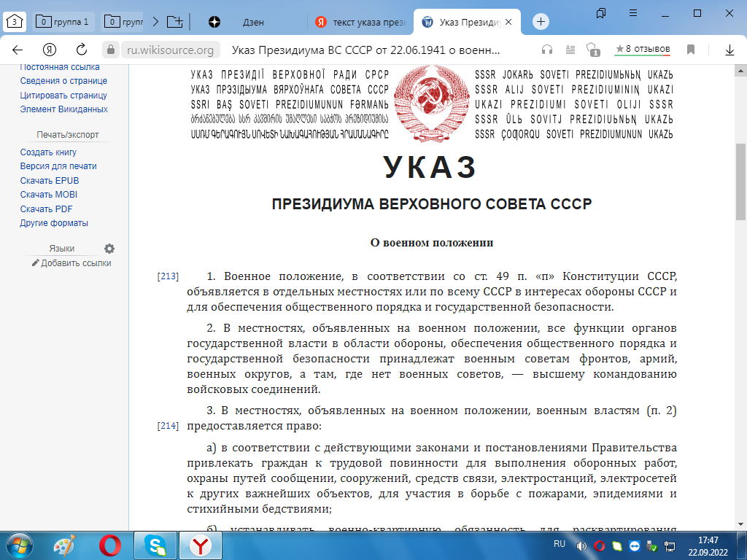This screenshot has width=747, height=560.
Task: Activate the listen-to-page headphones icon
Action: tap(546, 47)
